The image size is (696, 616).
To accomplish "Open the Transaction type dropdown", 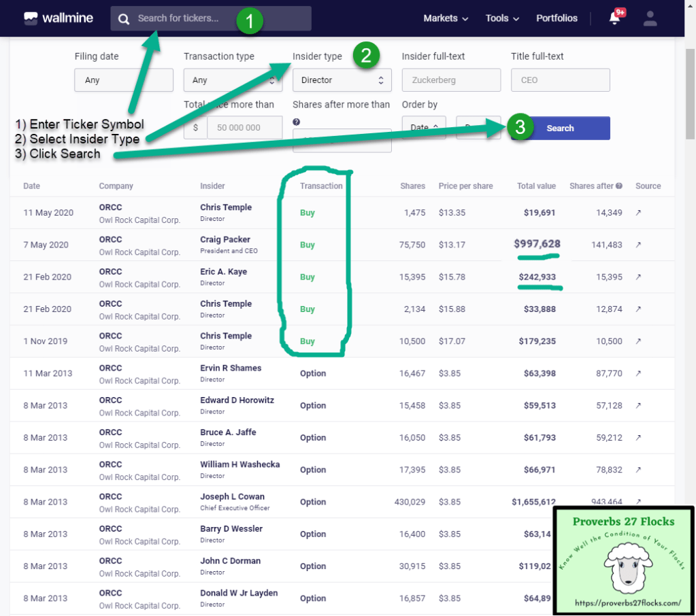I will point(233,80).
